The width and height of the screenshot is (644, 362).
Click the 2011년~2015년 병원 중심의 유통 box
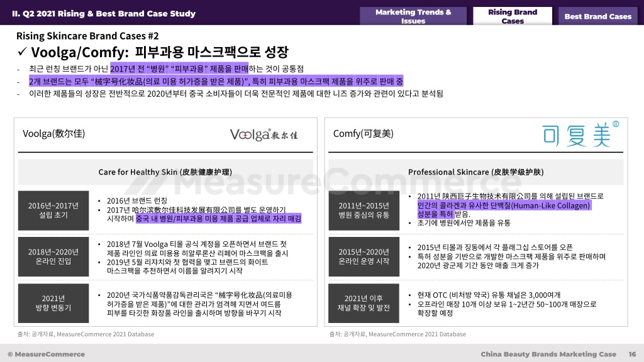(x=364, y=210)
